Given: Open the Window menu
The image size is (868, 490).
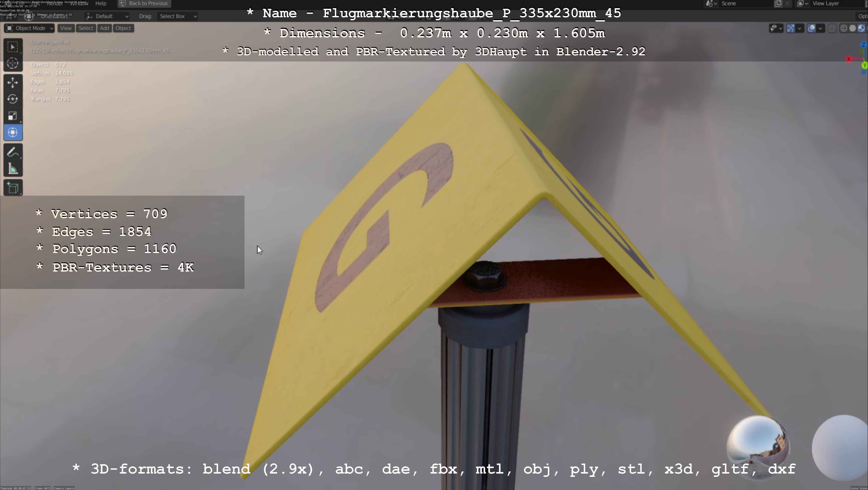Looking at the screenshot, I should tap(79, 3).
